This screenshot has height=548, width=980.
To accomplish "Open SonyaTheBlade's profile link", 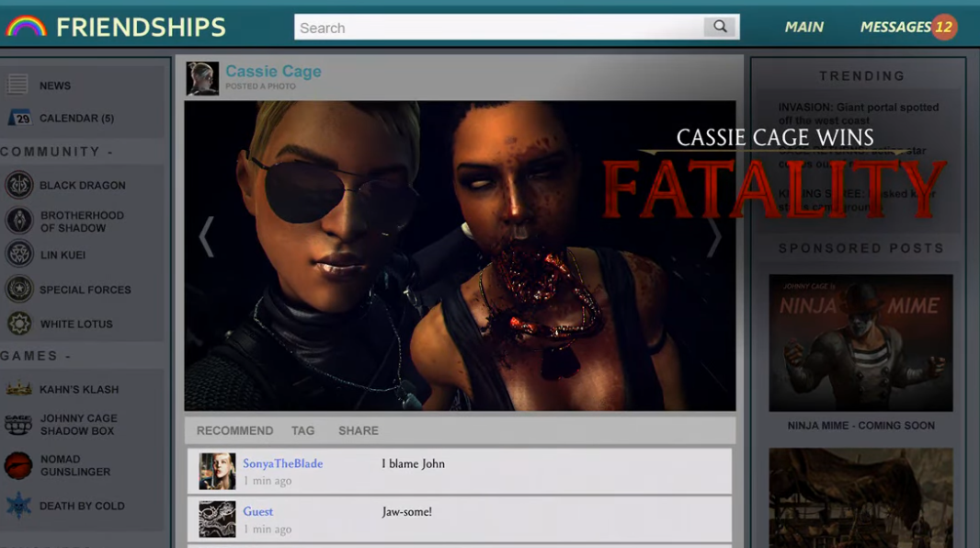I will 283,463.
